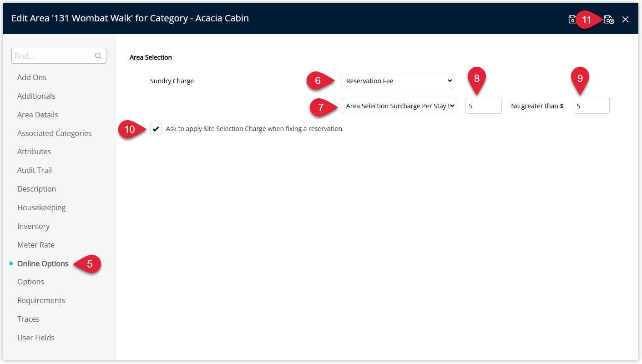Click the Save and Exit icon
642x364 pixels.
tap(609, 20)
